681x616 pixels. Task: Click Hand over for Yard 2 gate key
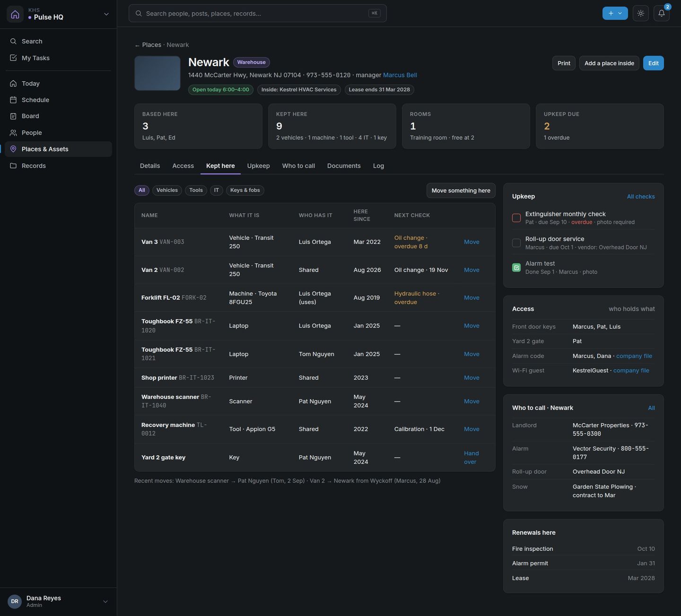pos(471,458)
